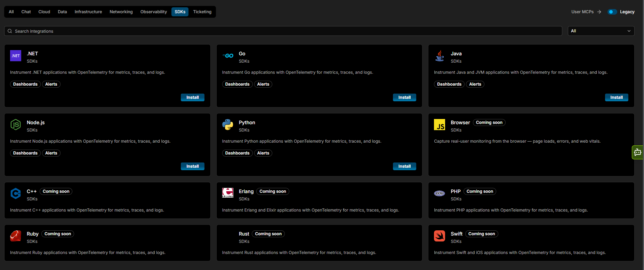This screenshot has width=644, height=270.
Task: Click "Instrument Go applications" description text
Action: pyautogui.click(x=297, y=72)
